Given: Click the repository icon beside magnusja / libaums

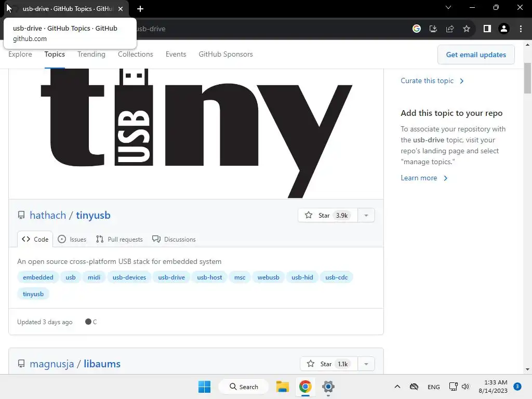Looking at the screenshot, I should (x=21, y=364).
